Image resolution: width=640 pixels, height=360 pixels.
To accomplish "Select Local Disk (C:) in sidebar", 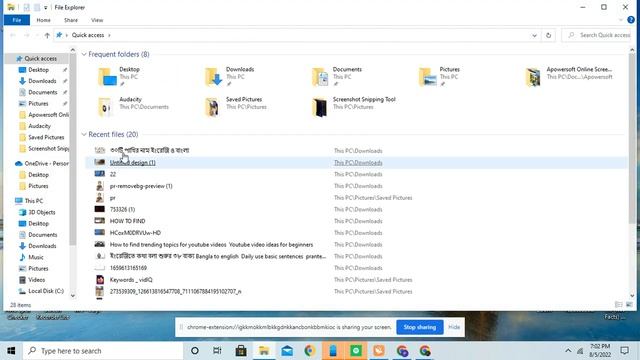I will tap(42, 291).
